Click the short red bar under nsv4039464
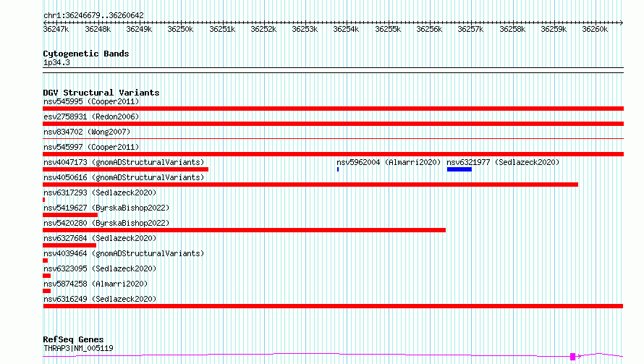Viewport: 644px width, 364px height. 45,261
